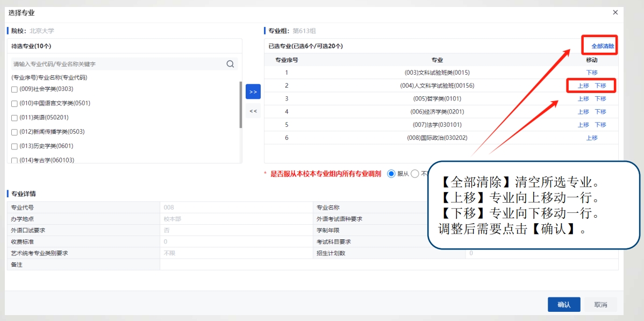Screen dimensions: 644x321
Task: Select the (011)英语(050201) checkbox
Action: coord(15,118)
